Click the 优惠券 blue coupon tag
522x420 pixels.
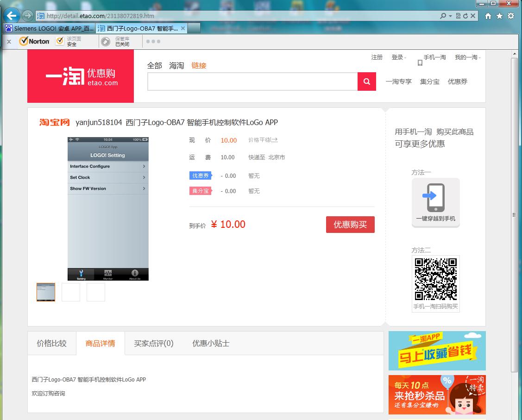[x=201, y=176]
